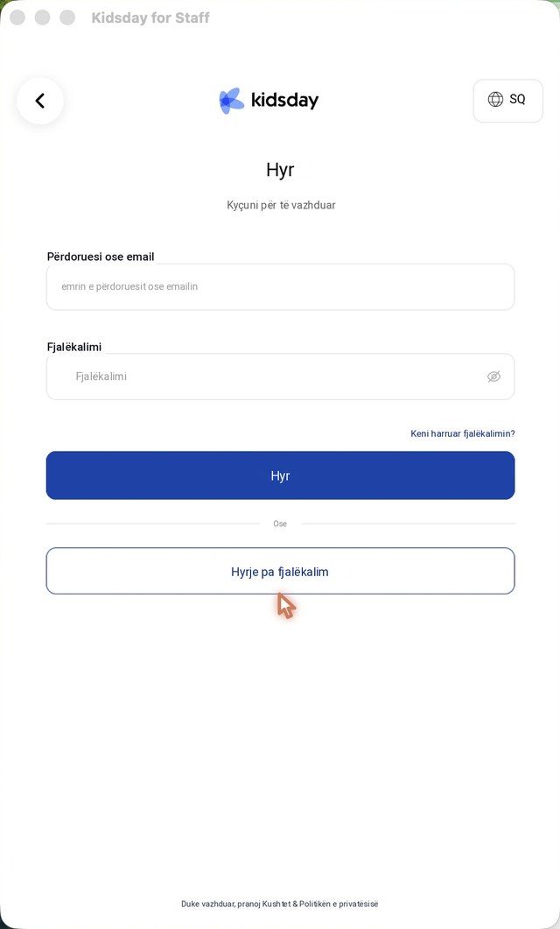The width and height of the screenshot is (560, 929).
Task: Open the 'Keni harruar fjalëkalimin?' link
Action: tap(462, 433)
